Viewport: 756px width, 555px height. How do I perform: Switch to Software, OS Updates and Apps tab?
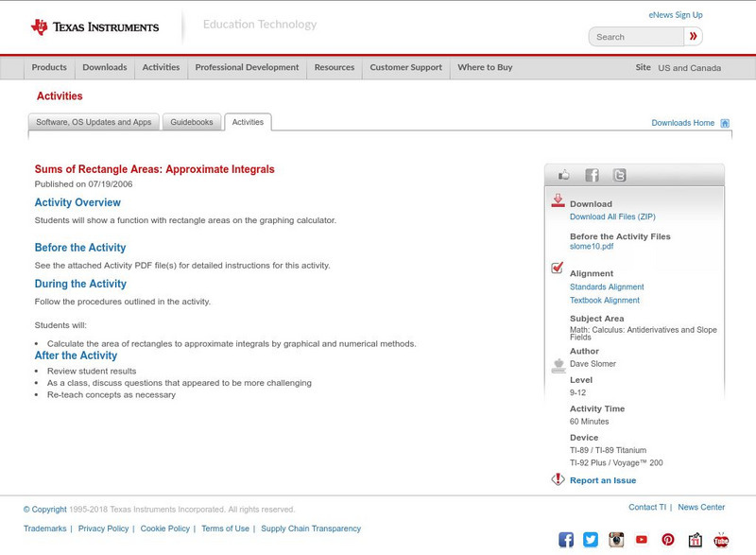tap(94, 122)
